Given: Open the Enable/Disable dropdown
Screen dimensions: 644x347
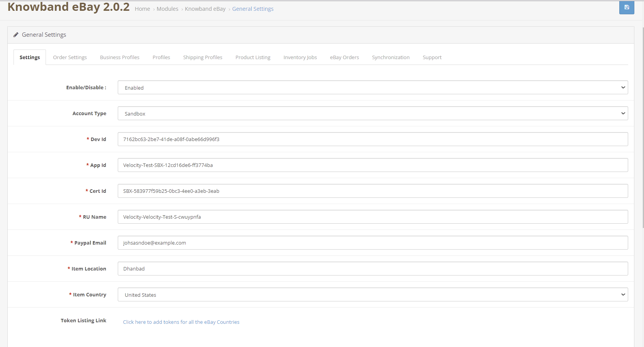Looking at the screenshot, I should click(x=373, y=87).
